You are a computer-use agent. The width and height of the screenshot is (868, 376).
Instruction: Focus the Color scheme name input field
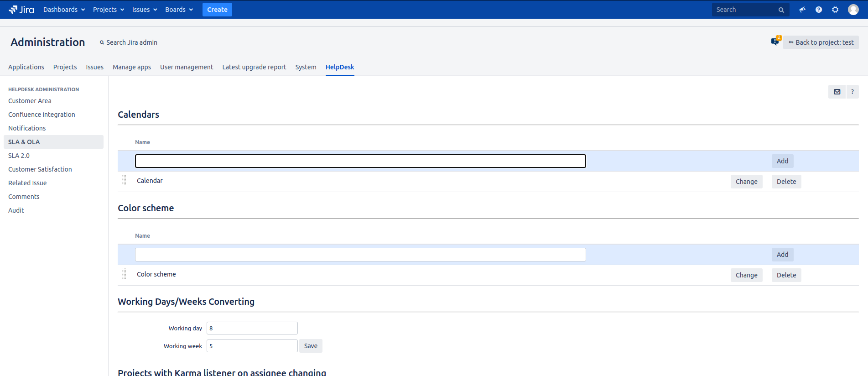coord(360,255)
